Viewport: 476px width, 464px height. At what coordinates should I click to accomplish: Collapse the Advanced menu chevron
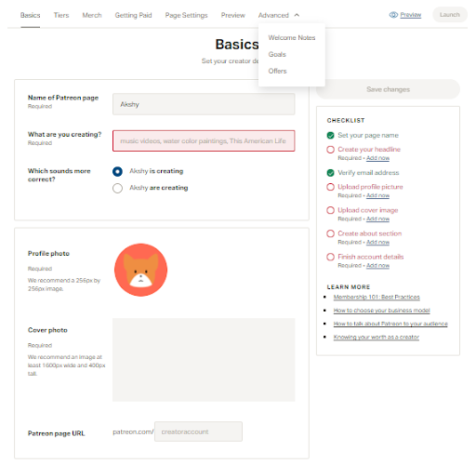(x=297, y=15)
